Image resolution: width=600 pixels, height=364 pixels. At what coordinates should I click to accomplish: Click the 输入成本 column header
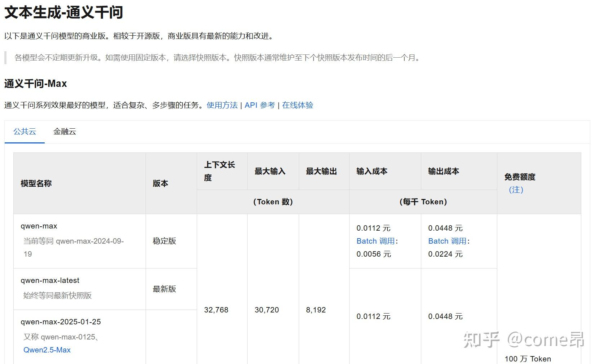[x=372, y=171]
